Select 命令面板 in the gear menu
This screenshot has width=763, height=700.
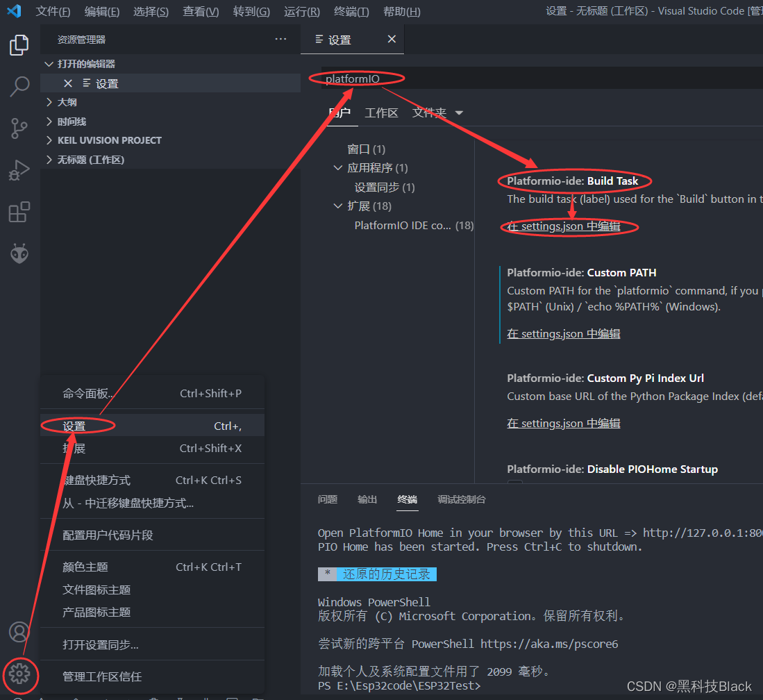[152, 393]
